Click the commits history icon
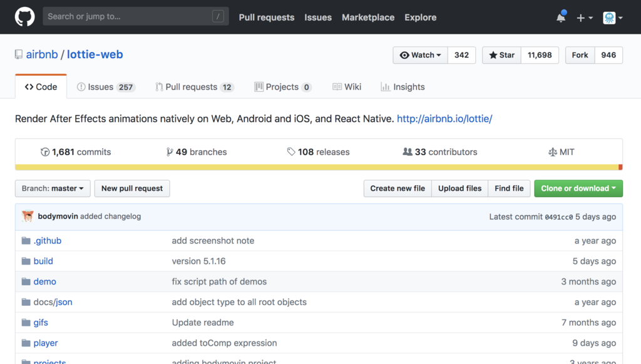 pyautogui.click(x=45, y=152)
